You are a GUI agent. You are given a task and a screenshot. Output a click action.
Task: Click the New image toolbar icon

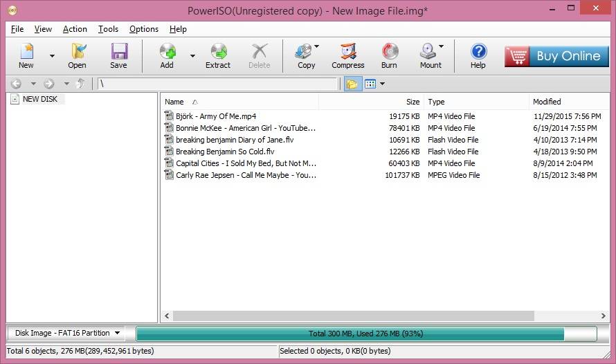[x=26, y=56]
